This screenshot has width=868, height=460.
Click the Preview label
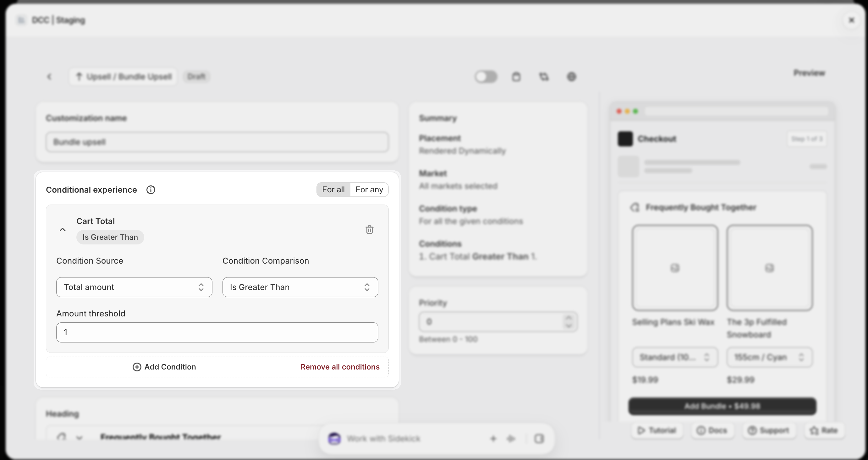coord(809,73)
